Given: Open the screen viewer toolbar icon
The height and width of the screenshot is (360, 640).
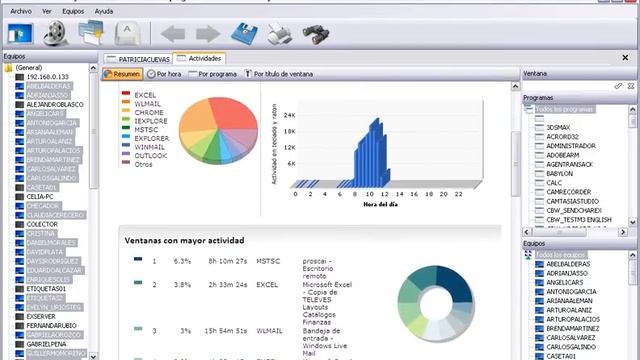Looking at the screenshot, I should [20, 34].
